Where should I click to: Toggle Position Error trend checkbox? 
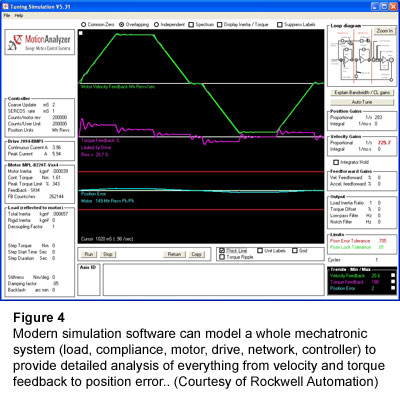393,288
